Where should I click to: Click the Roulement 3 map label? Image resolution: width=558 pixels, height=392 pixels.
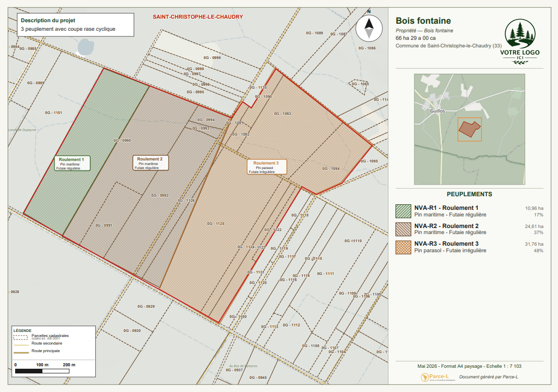[266, 167]
